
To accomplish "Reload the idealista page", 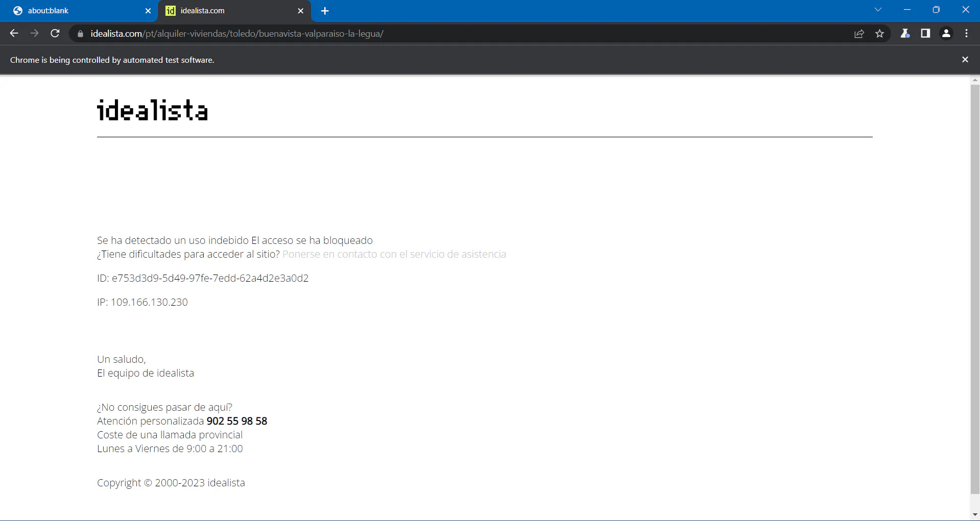I will (55, 33).
